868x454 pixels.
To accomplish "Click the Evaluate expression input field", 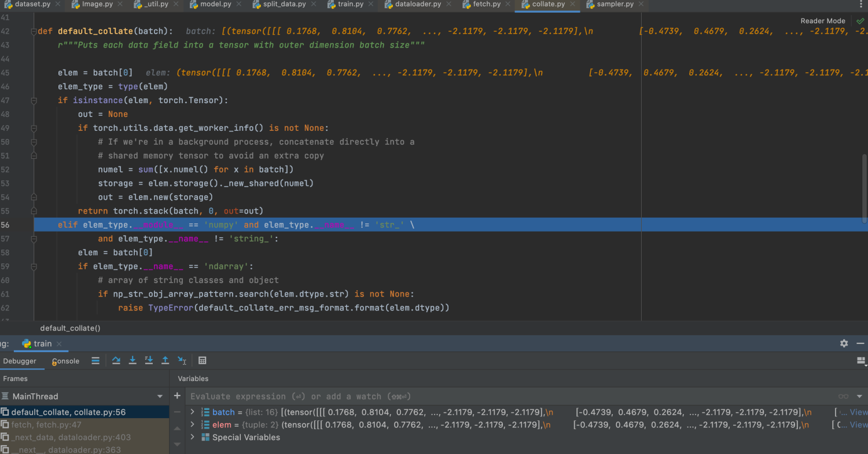I will pyautogui.click(x=347, y=396).
